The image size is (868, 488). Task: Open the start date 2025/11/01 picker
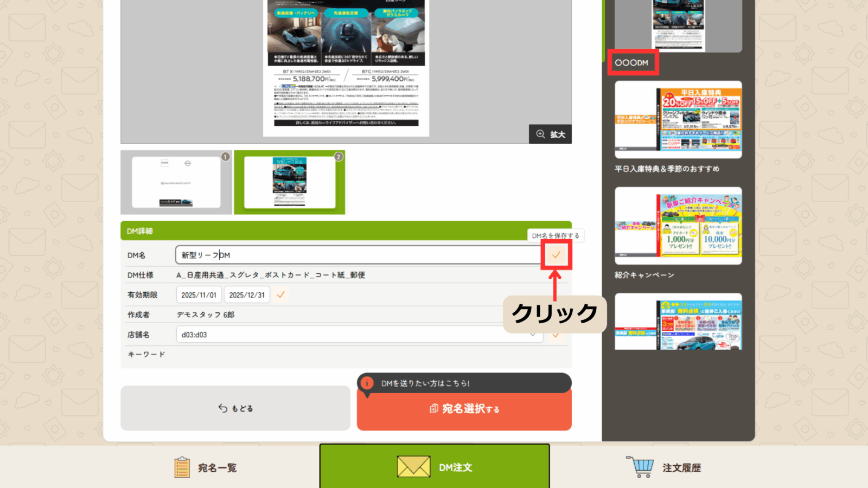[199, 295]
